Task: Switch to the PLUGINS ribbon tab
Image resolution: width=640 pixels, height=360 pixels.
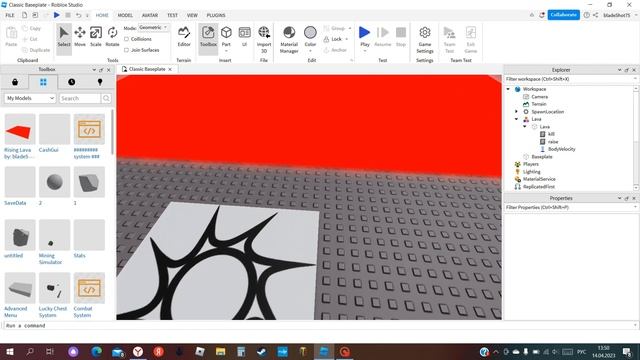Action: click(x=216, y=15)
